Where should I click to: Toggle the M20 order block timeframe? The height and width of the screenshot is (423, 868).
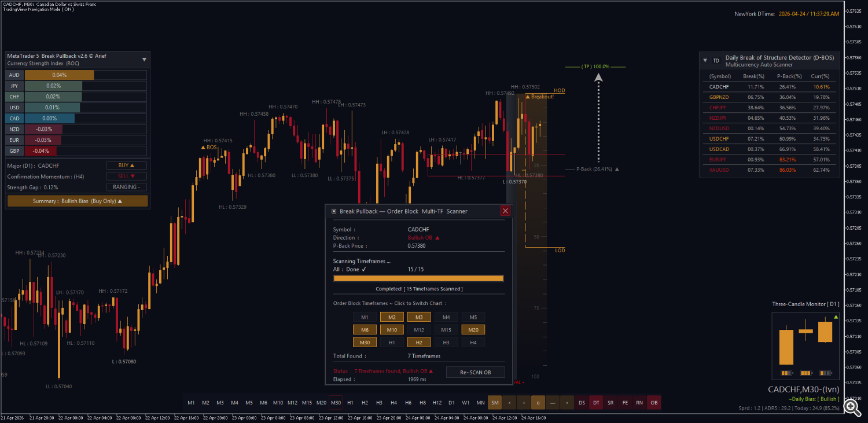click(x=473, y=329)
